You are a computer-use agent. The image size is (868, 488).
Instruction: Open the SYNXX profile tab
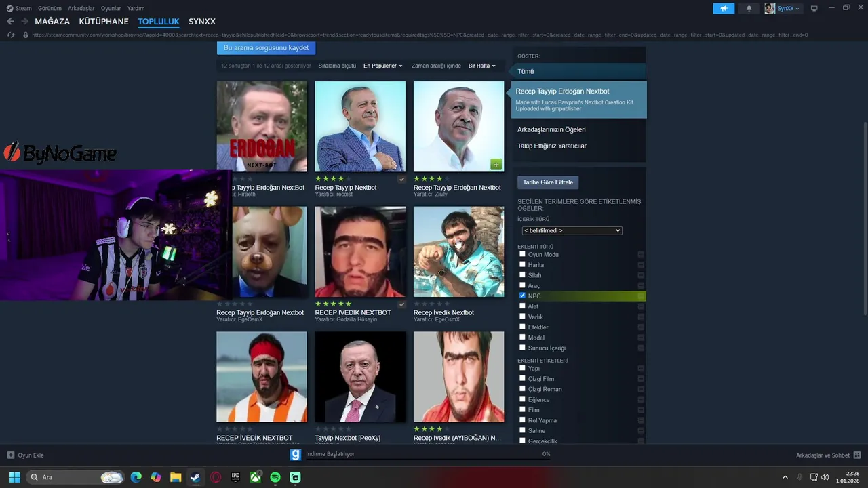tap(202, 22)
